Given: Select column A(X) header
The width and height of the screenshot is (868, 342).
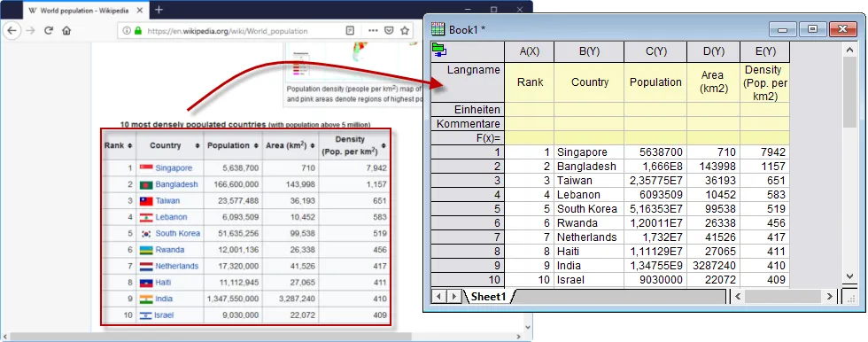Looking at the screenshot, I should [530, 51].
